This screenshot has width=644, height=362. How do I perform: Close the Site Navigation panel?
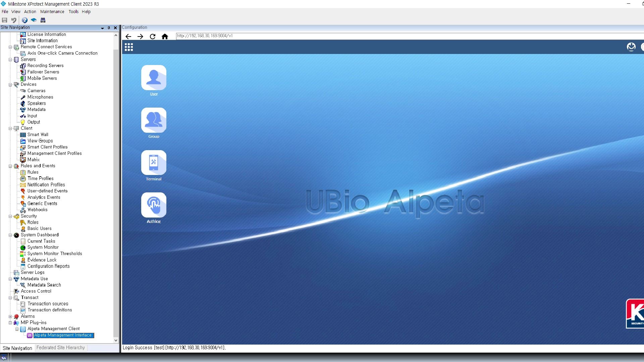115,28
